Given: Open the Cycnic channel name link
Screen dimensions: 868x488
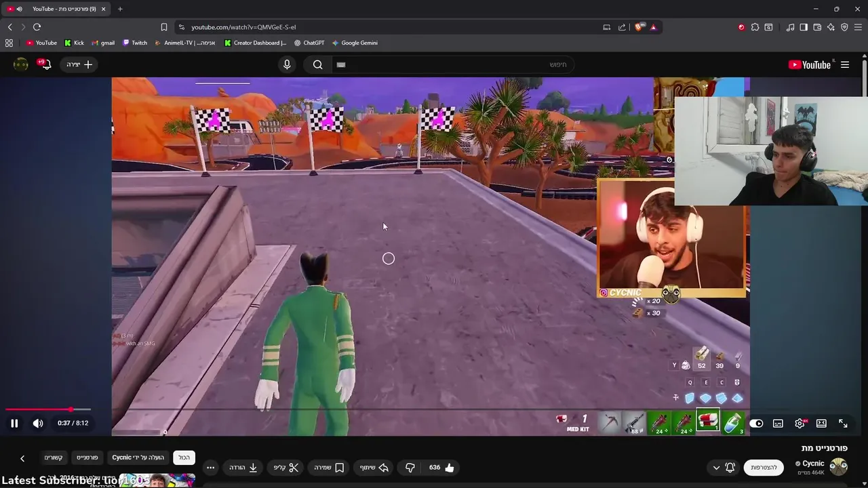Looking at the screenshot, I should click(x=813, y=464).
